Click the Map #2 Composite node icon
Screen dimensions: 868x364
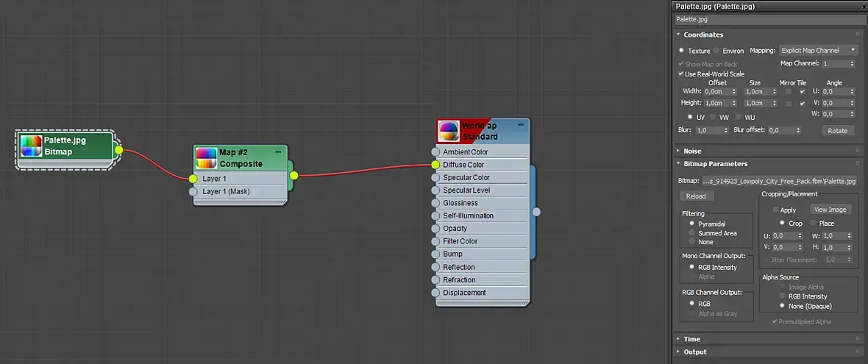pyautogui.click(x=206, y=158)
